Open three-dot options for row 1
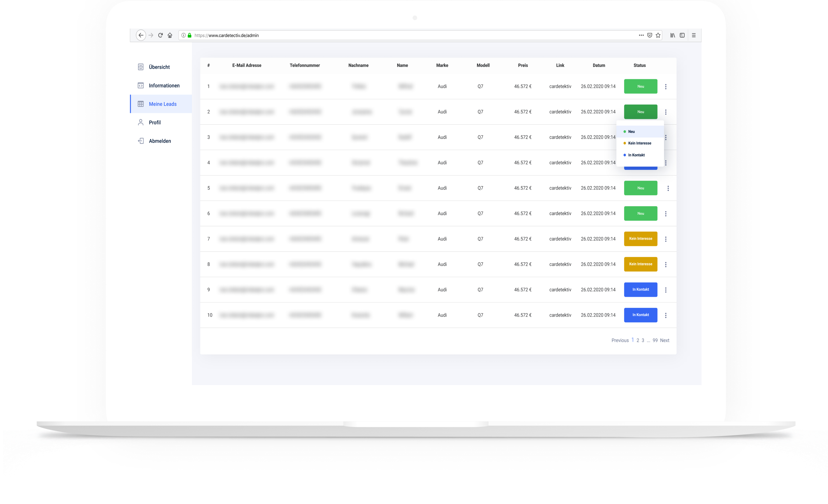Image resolution: width=828 pixels, height=504 pixels. 666,87
